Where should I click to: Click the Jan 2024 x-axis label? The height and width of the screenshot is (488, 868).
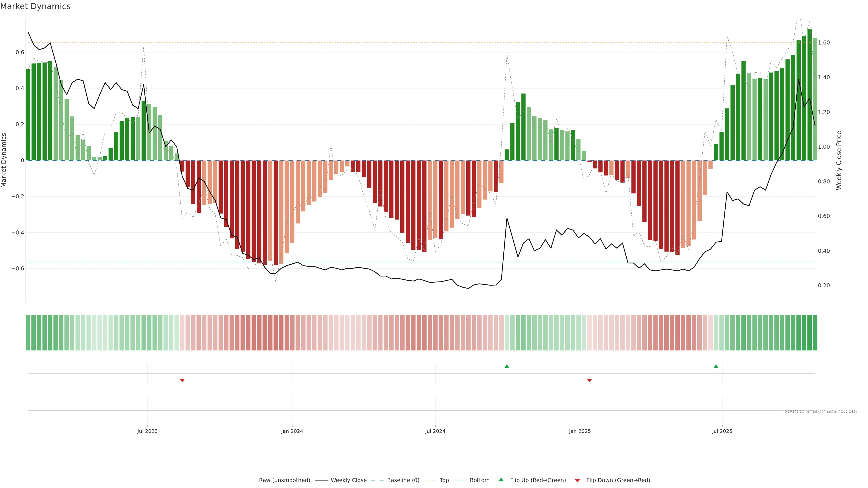[292, 431]
